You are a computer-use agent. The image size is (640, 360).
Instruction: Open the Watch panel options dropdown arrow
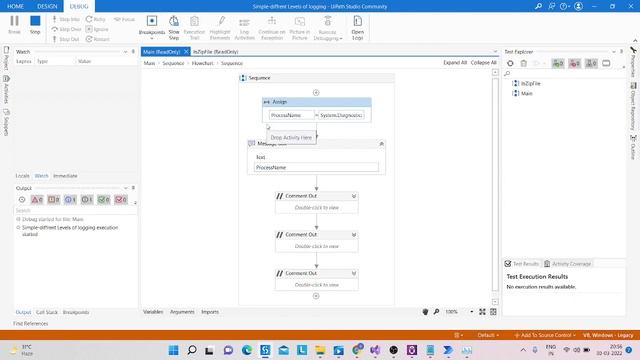(125, 52)
